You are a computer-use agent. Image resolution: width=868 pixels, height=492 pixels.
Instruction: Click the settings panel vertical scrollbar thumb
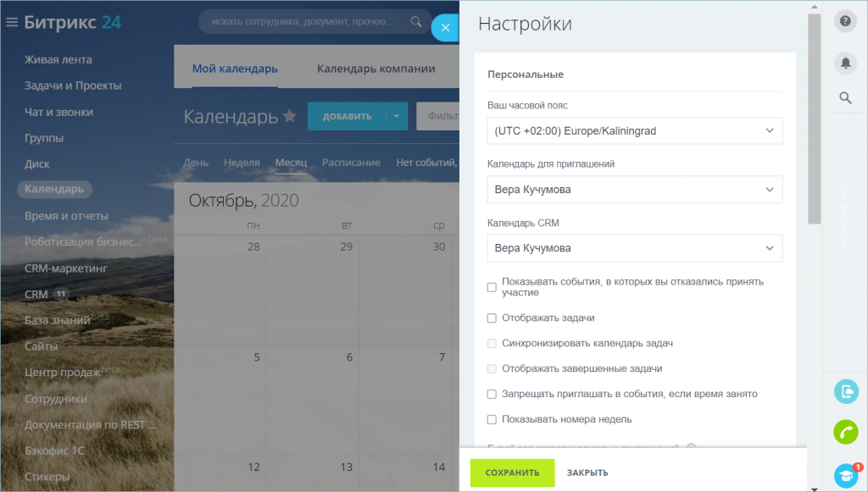(x=814, y=119)
